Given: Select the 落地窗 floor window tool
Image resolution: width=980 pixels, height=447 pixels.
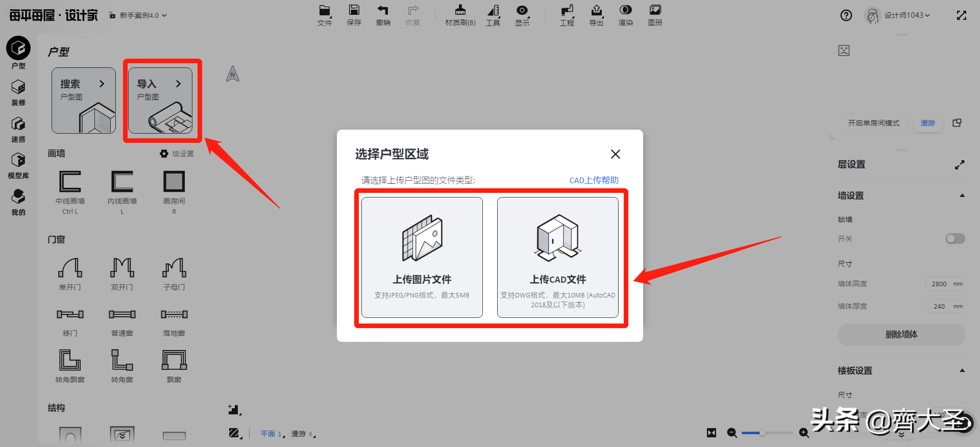Looking at the screenshot, I should click(x=174, y=322).
